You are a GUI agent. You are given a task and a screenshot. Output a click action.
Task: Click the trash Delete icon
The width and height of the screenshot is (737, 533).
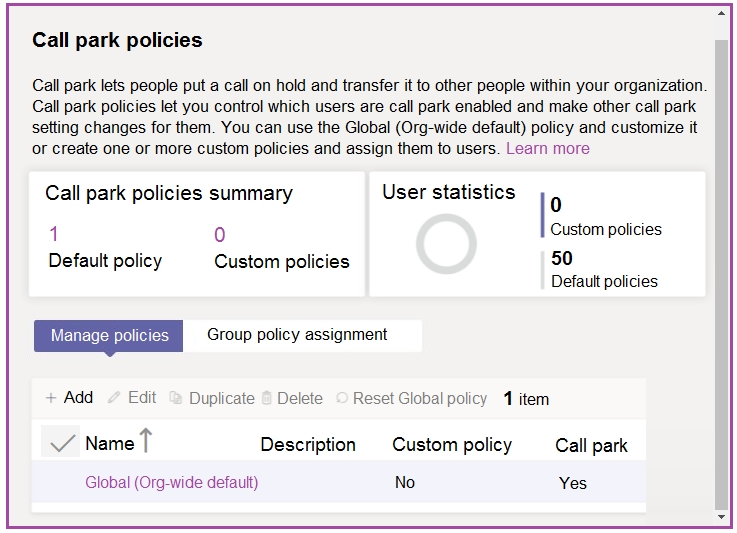click(x=267, y=398)
